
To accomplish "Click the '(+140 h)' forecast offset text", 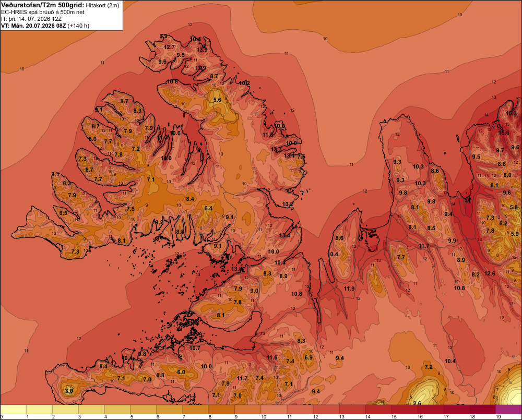I will pyautogui.click(x=79, y=26).
